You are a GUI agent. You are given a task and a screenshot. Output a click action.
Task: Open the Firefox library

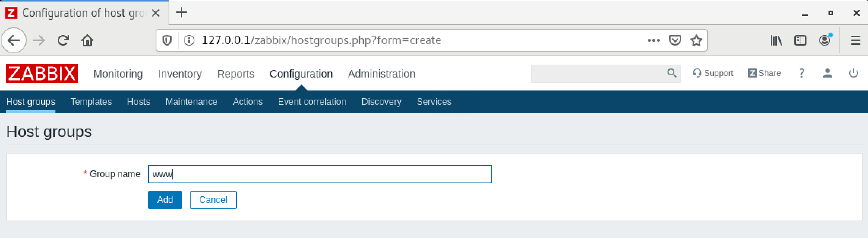776,40
